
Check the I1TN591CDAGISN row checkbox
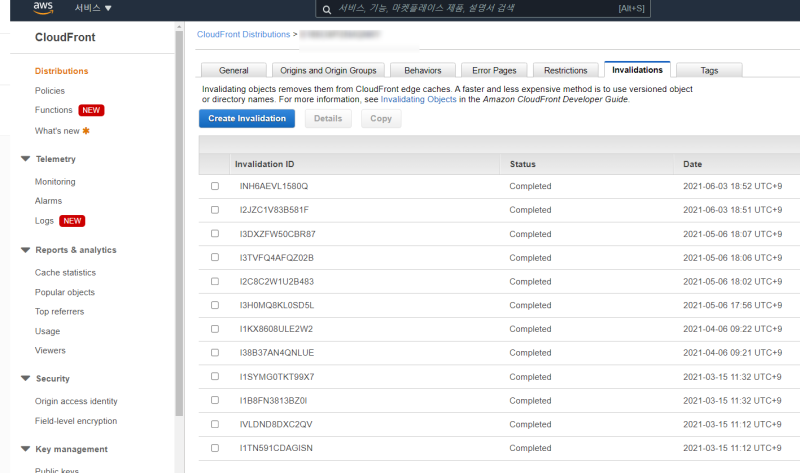click(x=215, y=448)
